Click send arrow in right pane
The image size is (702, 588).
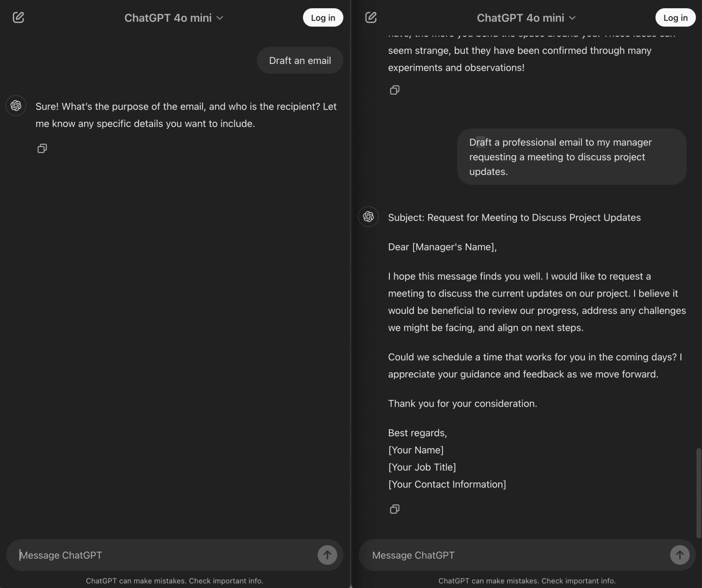680,555
